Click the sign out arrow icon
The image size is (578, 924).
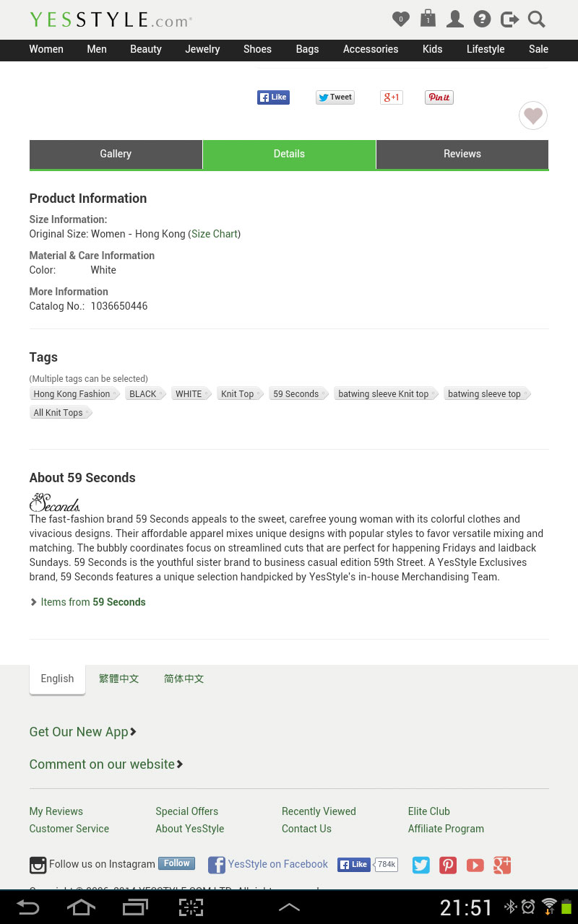pos(509,19)
